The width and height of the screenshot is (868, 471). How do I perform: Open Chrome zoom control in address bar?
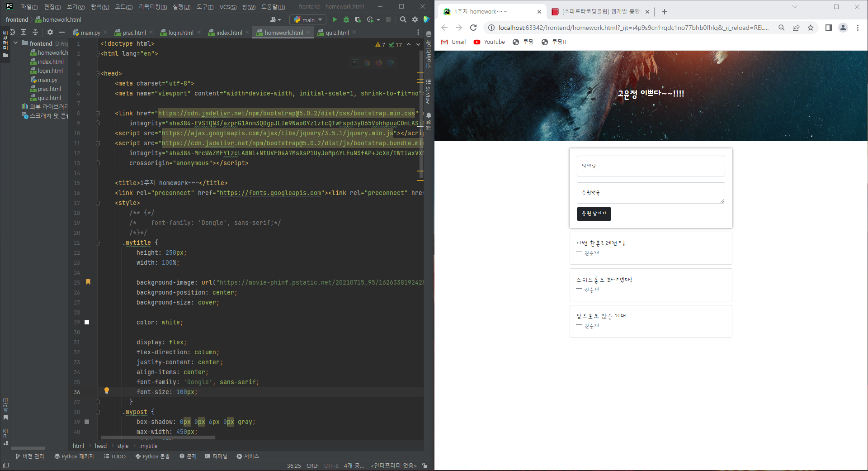point(781,28)
